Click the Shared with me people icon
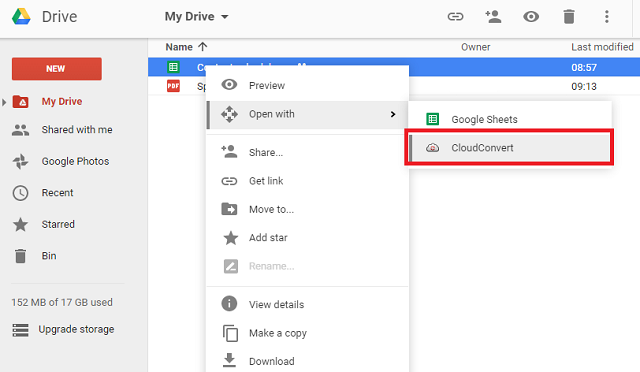This screenshot has height=372, width=640. pos(20,130)
